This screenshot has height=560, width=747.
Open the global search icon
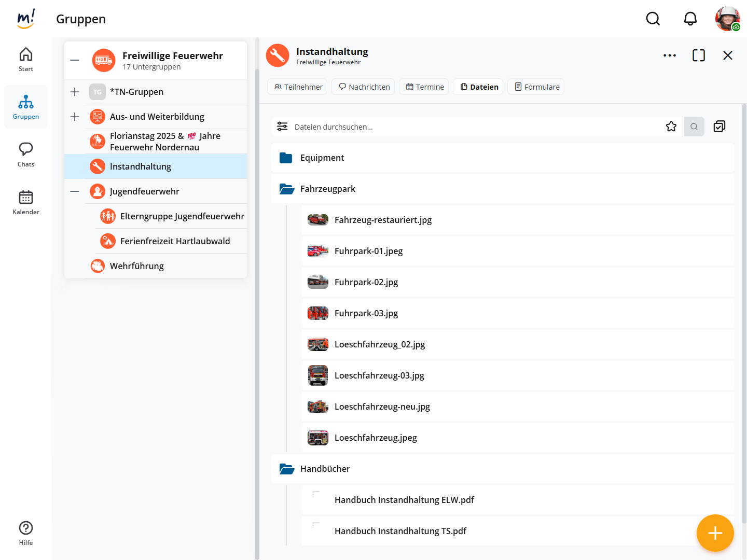coord(653,19)
